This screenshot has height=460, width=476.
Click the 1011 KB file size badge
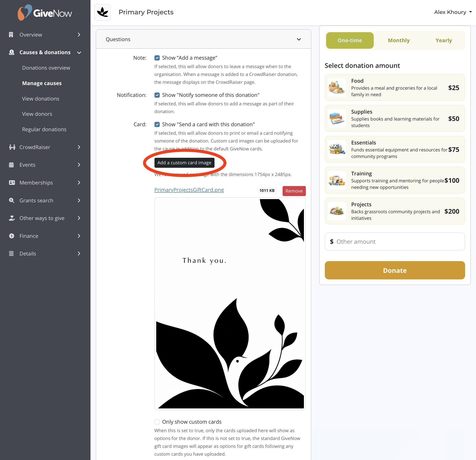point(267,191)
